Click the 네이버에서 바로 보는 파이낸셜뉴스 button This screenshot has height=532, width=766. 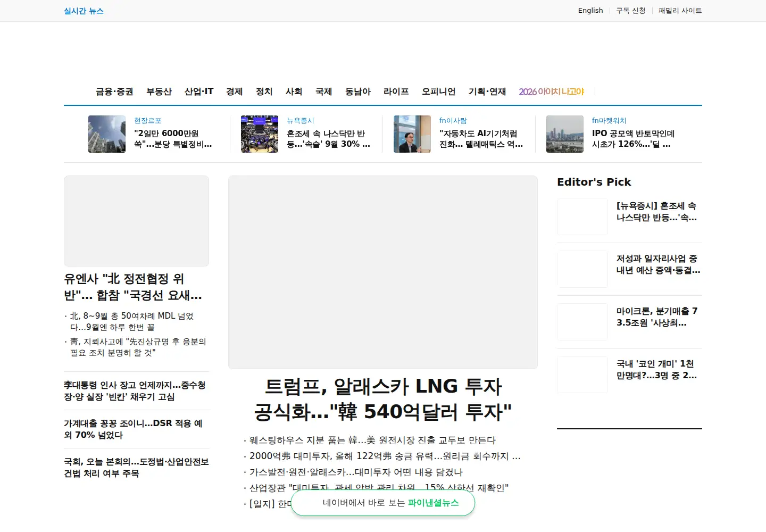(383, 503)
